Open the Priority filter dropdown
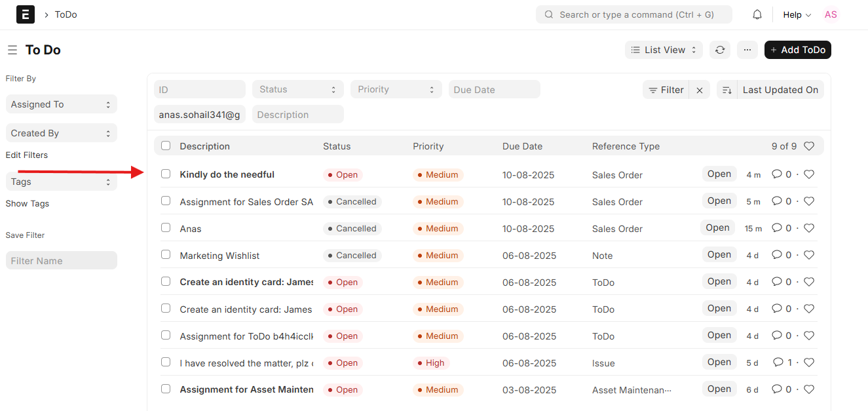Viewport: 868px width, 411px height. [x=396, y=89]
